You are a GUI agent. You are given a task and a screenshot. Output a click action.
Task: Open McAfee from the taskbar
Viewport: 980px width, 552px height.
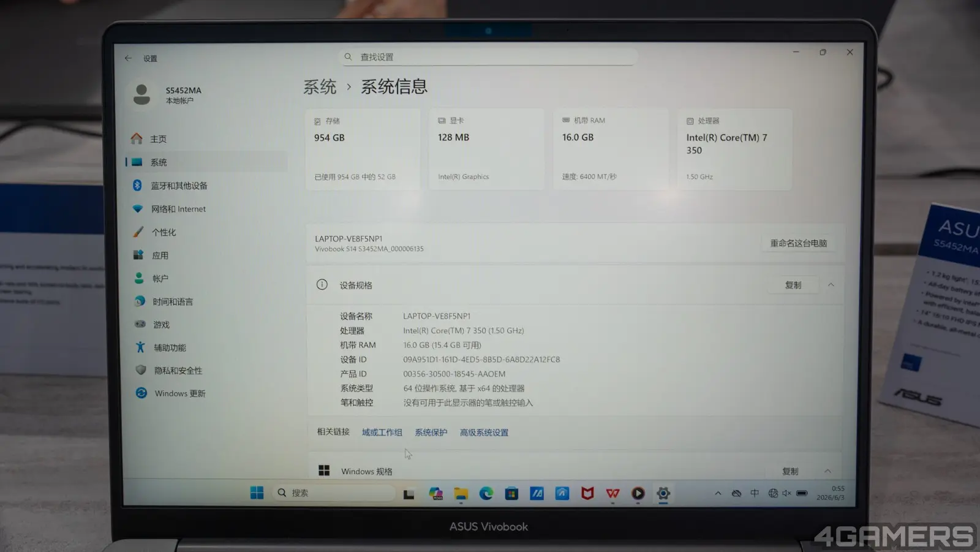587,493
